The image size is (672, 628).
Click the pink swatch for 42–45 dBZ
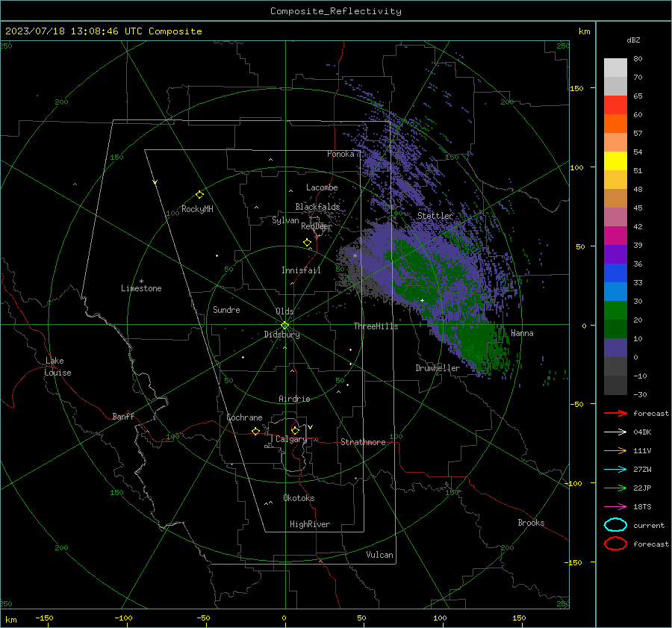click(615, 217)
